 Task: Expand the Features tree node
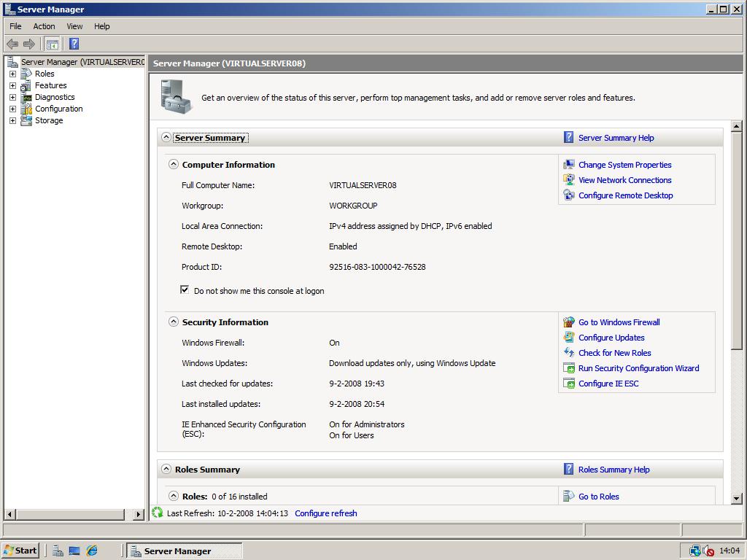pos(13,86)
